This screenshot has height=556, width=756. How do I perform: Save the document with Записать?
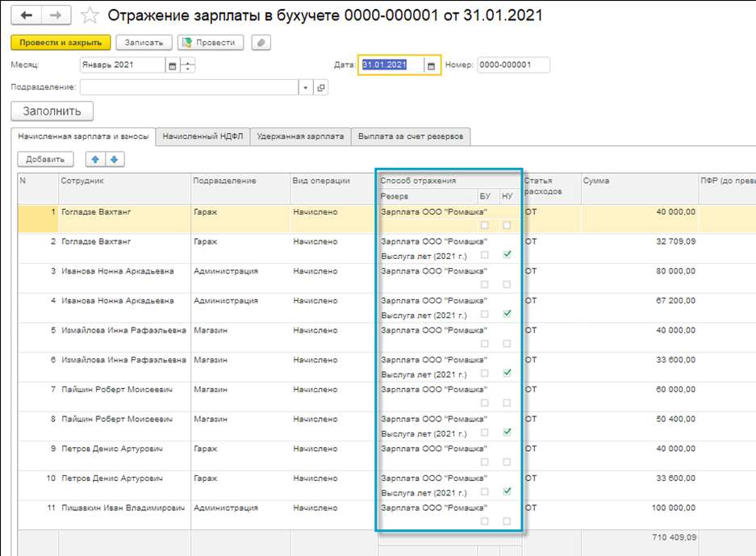[x=144, y=43]
